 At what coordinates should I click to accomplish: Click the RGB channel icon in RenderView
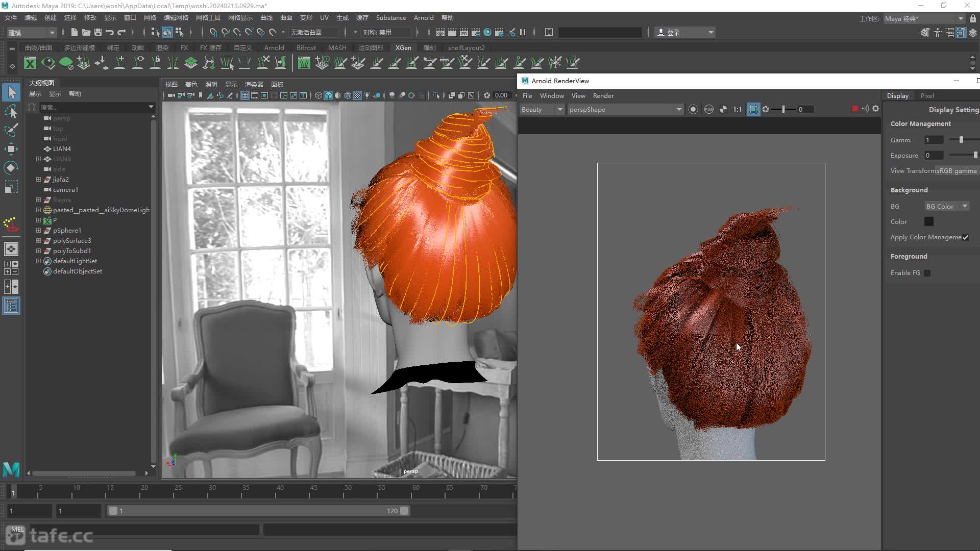click(709, 109)
